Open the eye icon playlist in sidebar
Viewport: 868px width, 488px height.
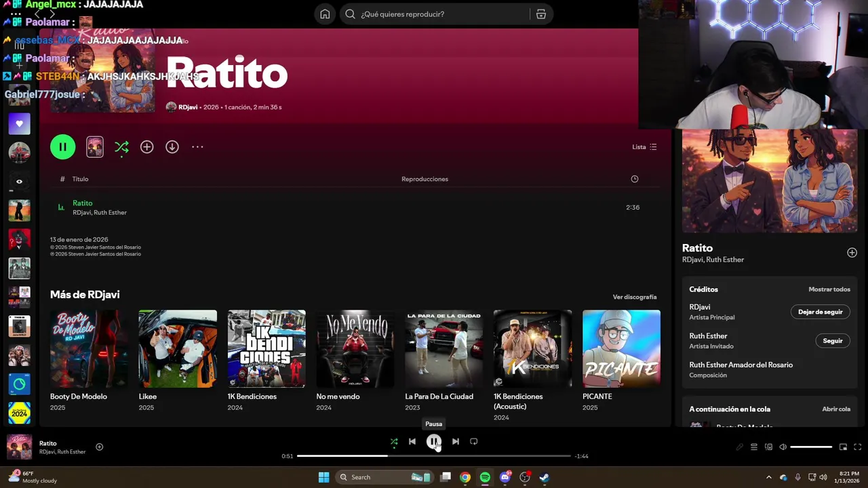coord(19,182)
